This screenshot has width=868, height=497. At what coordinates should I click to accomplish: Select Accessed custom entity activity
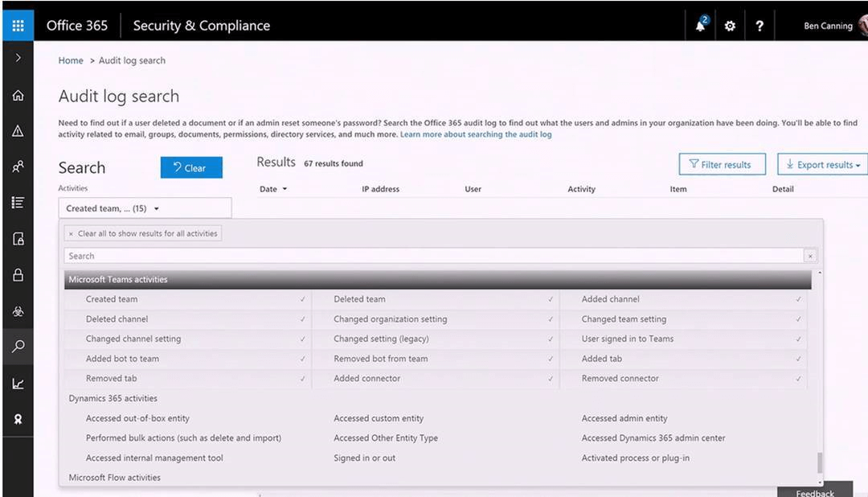pos(379,418)
